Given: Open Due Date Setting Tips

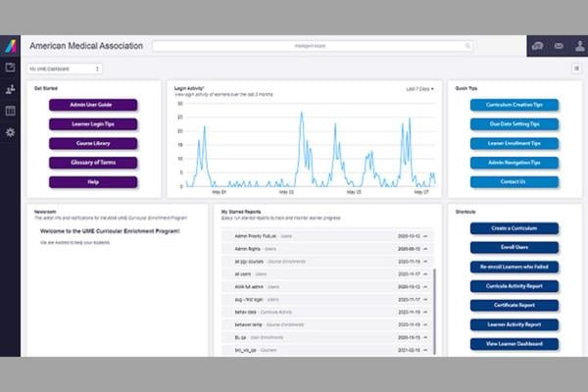Looking at the screenshot, I should point(514,124).
